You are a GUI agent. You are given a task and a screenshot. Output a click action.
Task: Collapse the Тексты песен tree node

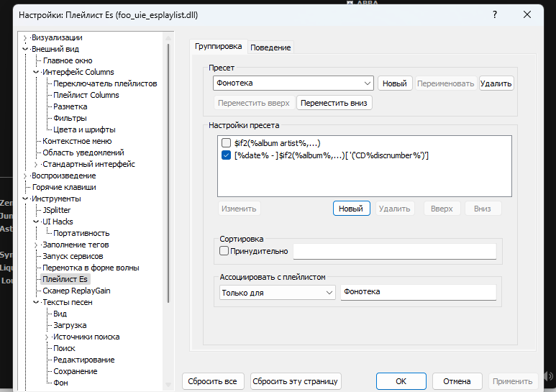tap(37, 302)
